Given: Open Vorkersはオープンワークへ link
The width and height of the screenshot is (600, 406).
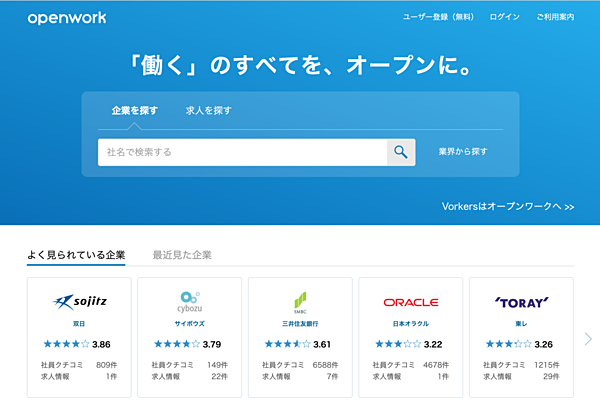Looking at the screenshot, I should pos(507,207).
